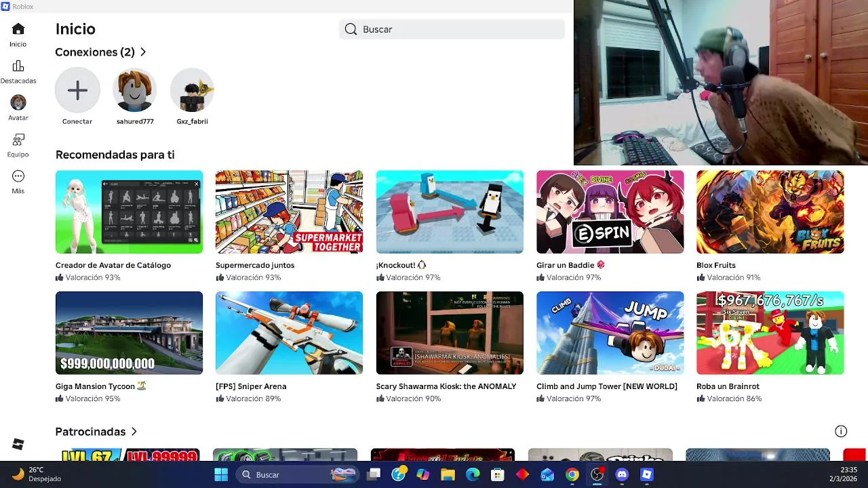Open the Scary Shawarma Kiosk thumbnail
This screenshot has height=488, width=868.
450,333
